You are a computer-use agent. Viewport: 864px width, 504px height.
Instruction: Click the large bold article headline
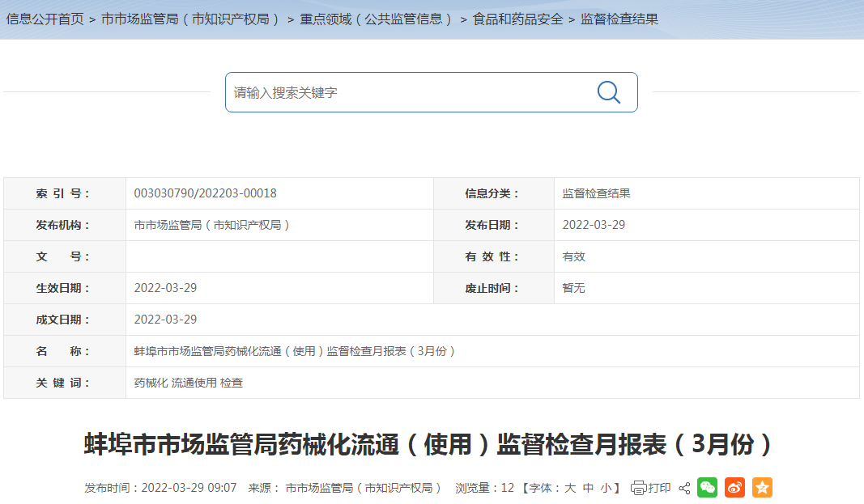[429, 444]
